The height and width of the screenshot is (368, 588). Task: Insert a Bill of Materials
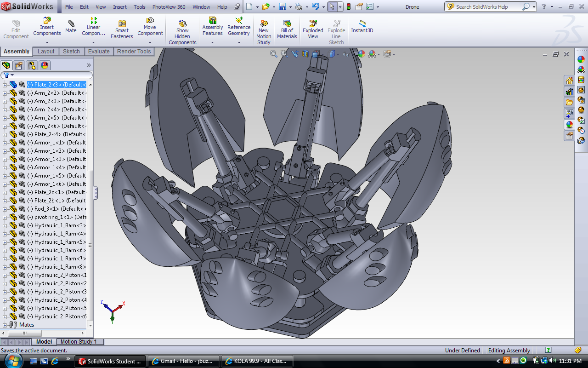pyautogui.click(x=287, y=29)
